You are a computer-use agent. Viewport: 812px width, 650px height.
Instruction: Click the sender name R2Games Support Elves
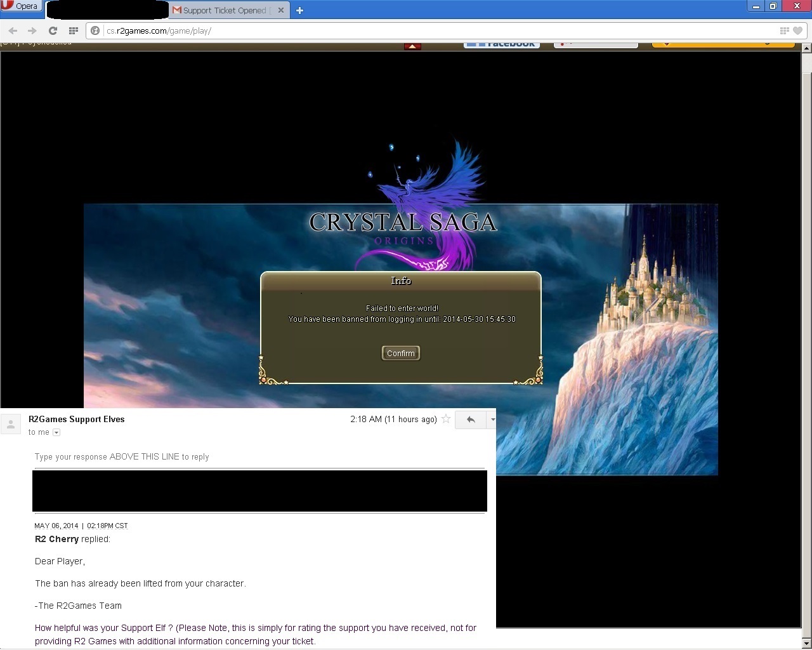[76, 419]
